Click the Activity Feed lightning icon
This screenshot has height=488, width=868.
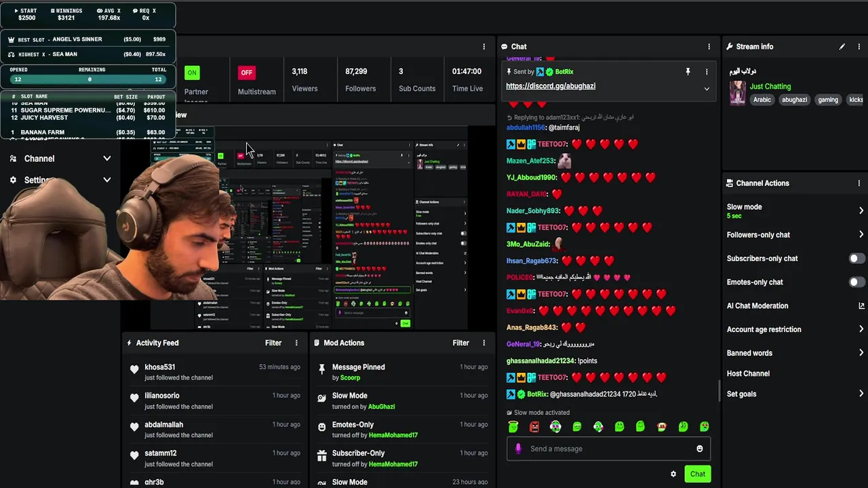click(130, 343)
